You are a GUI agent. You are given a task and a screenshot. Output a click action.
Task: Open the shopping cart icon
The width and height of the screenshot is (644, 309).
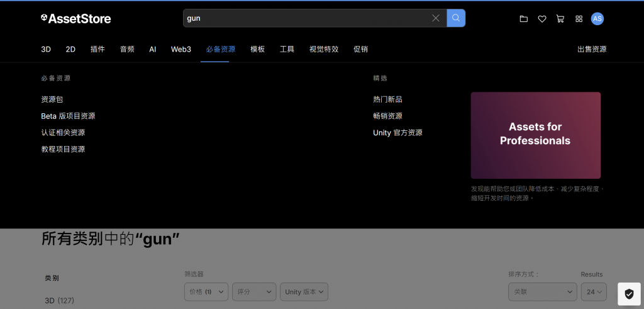[560, 18]
